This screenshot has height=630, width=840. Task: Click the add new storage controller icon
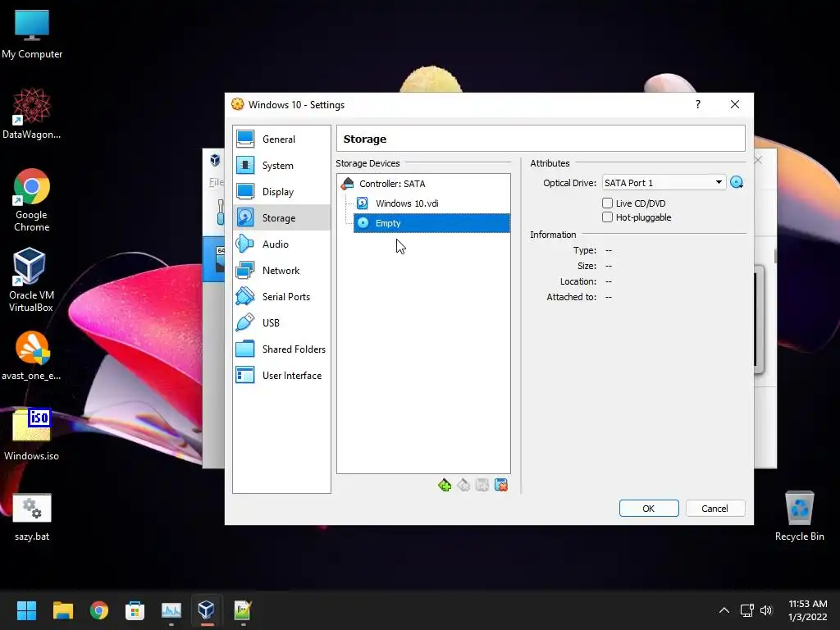pyautogui.click(x=444, y=486)
